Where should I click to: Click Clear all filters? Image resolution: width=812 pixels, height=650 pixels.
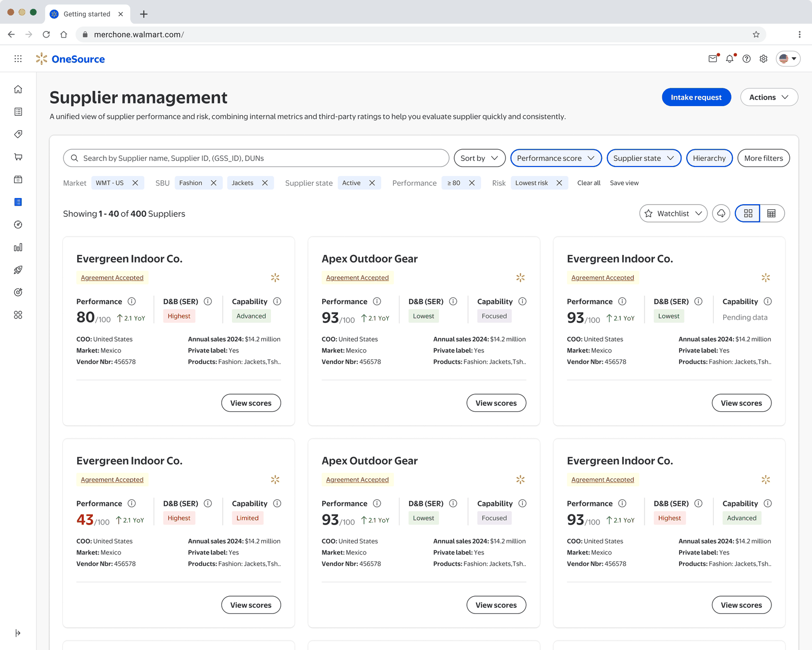589,183
